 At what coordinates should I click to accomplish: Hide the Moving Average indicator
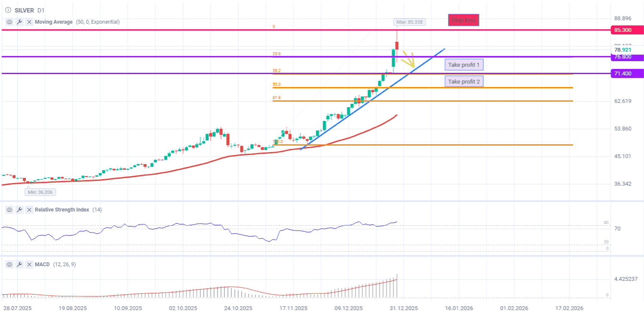[x=9, y=22]
